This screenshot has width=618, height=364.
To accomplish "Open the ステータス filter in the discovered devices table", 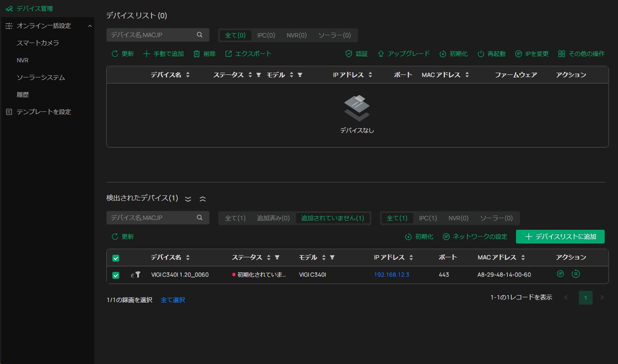I will click(277, 257).
